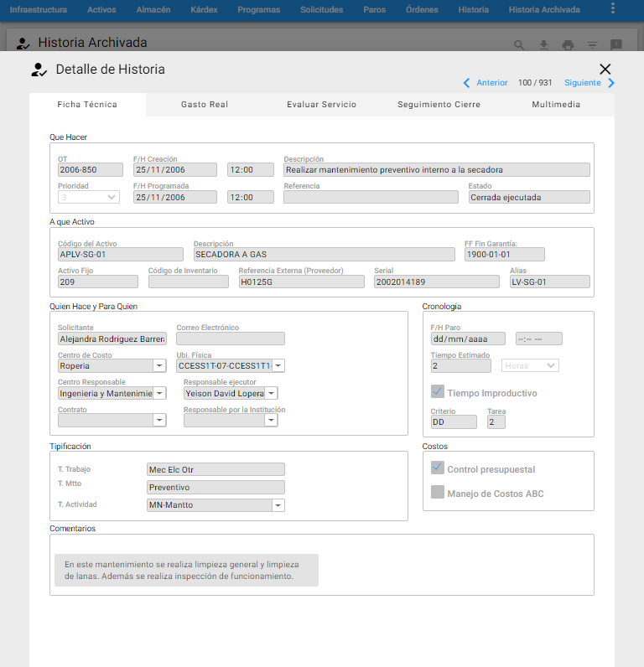Open the Responsable ejecutor dropdown

[271, 394]
